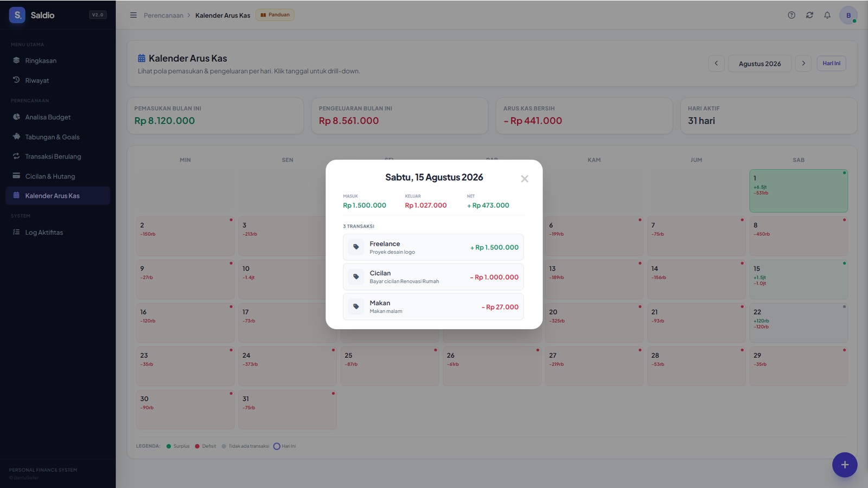Select the Cicilan transaction row
Viewport: 868px width, 488px height.
click(x=433, y=277)
